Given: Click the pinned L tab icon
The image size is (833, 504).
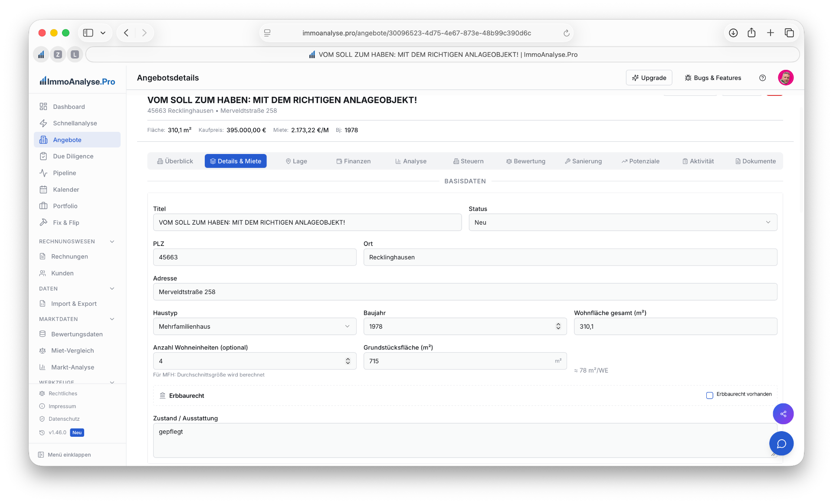Looking at the screenshot, I should (75, 55).
